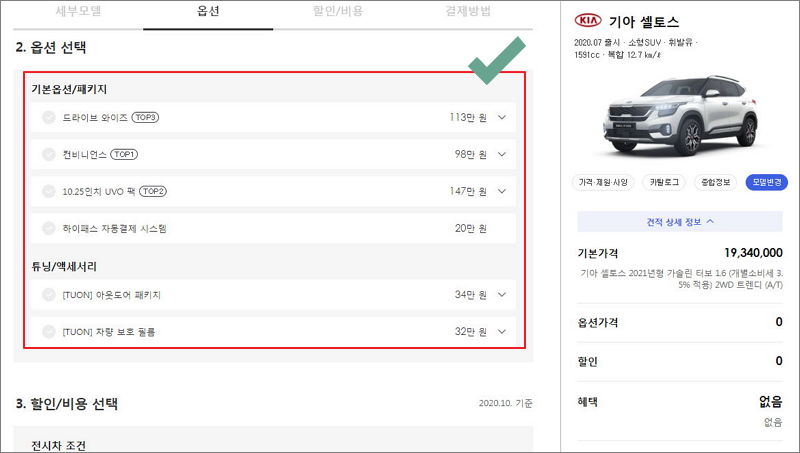Expand 컨비니언스 details chevron

tap(502, 154)
